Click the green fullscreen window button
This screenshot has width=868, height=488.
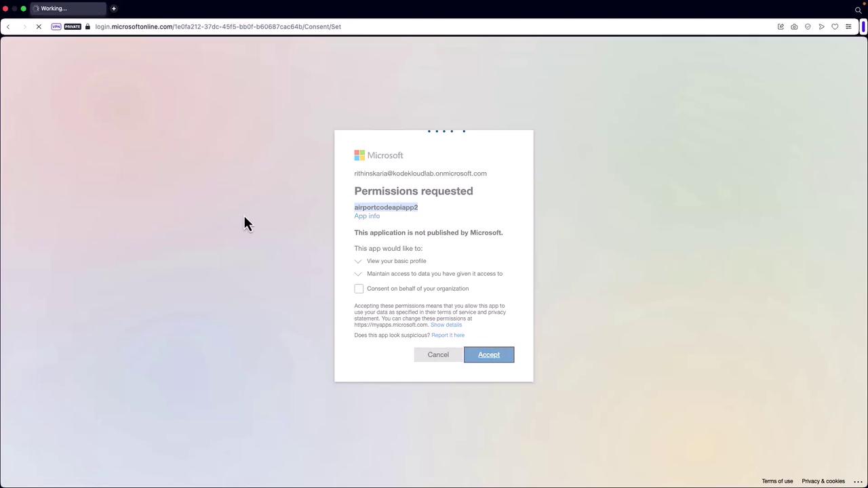(x=23, y=8)
